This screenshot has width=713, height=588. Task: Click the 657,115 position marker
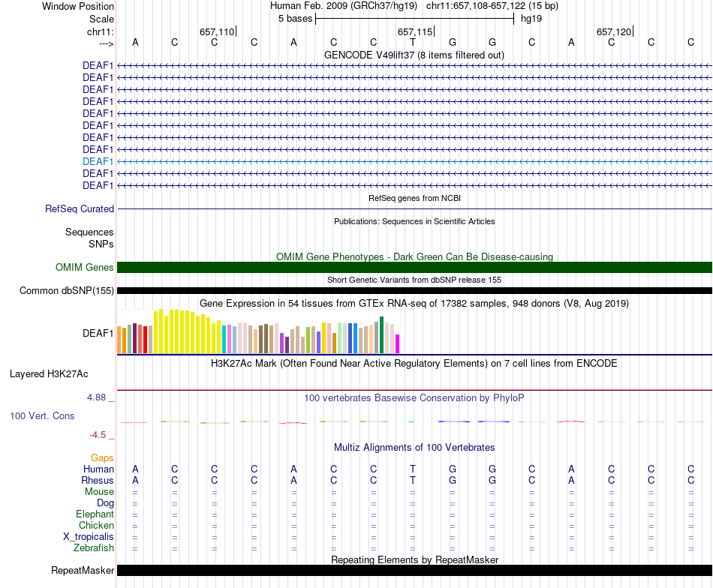(x=416, y=31)
